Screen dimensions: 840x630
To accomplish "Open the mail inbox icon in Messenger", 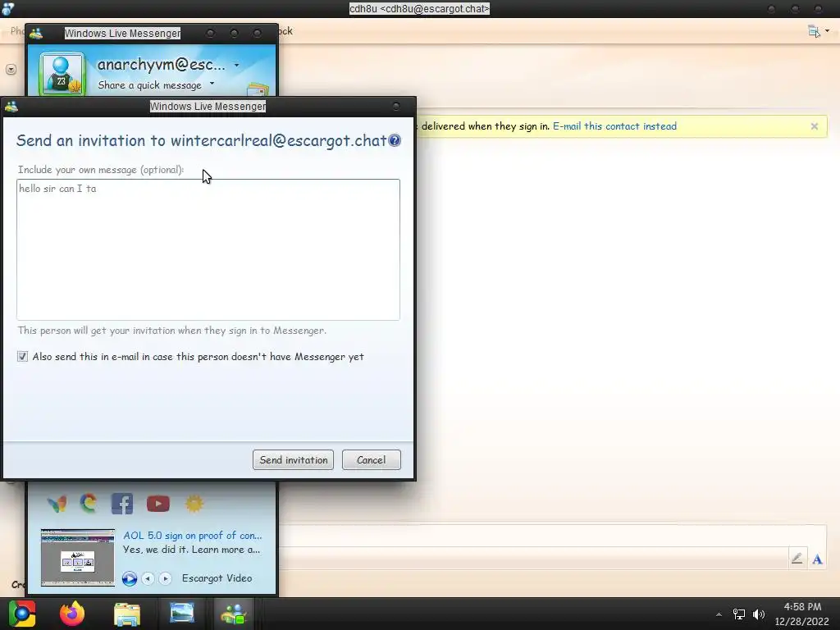I will tap(258, 89).
